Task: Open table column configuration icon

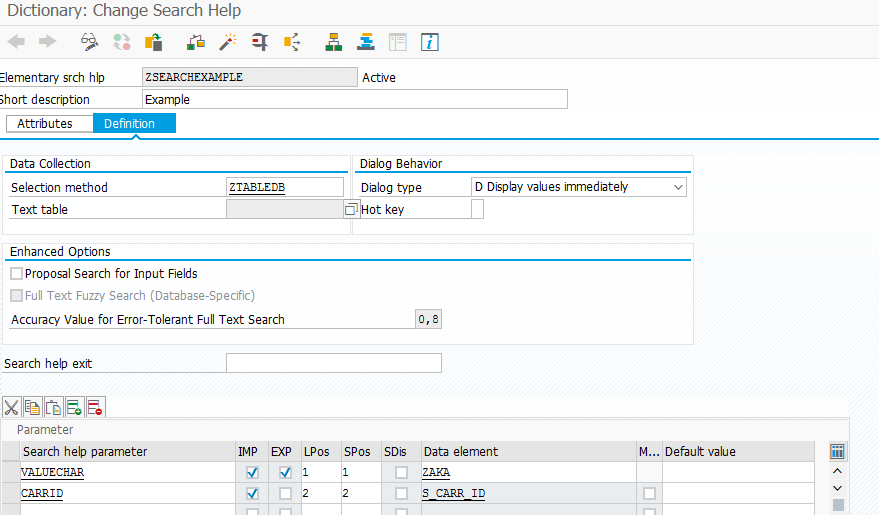Action: (x=837, y=452)
